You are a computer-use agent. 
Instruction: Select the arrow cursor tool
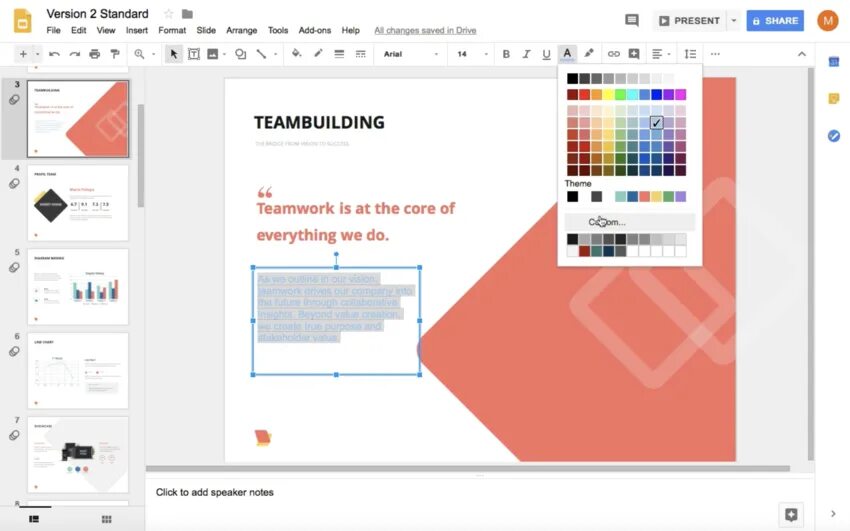(x=173, y=54)
